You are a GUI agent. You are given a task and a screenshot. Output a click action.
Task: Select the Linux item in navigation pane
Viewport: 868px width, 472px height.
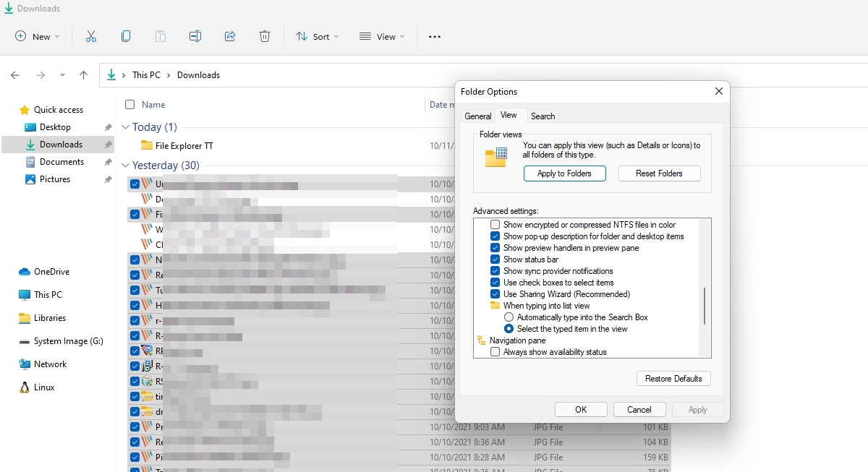(44, 387)
